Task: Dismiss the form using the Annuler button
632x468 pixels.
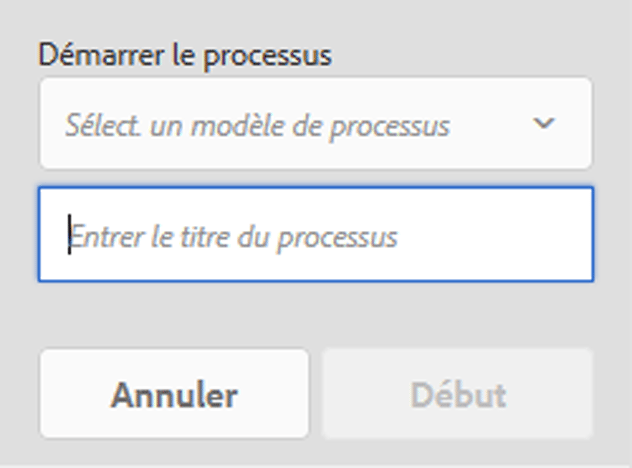Action: pyautogui.click(x=174, y=394)
